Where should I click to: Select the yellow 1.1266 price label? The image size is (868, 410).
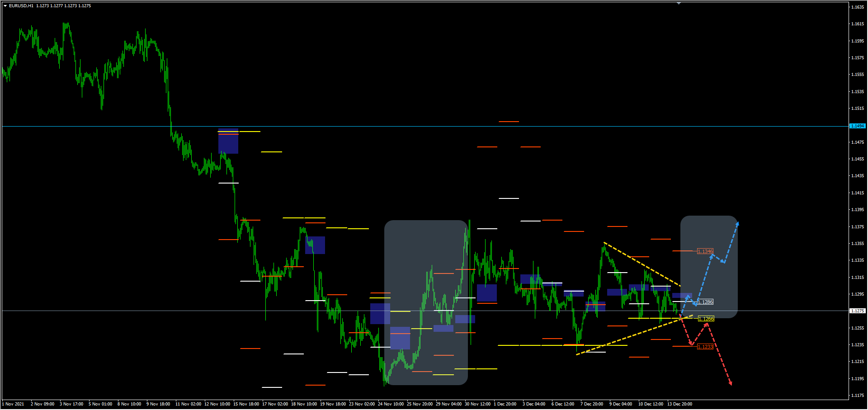pos(706,319)
